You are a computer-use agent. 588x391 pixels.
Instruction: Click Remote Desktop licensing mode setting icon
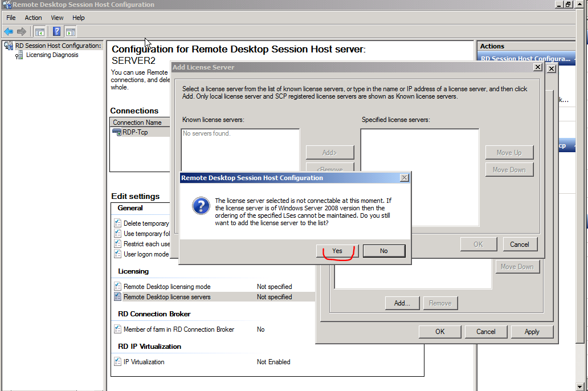[x=118, y=286]
